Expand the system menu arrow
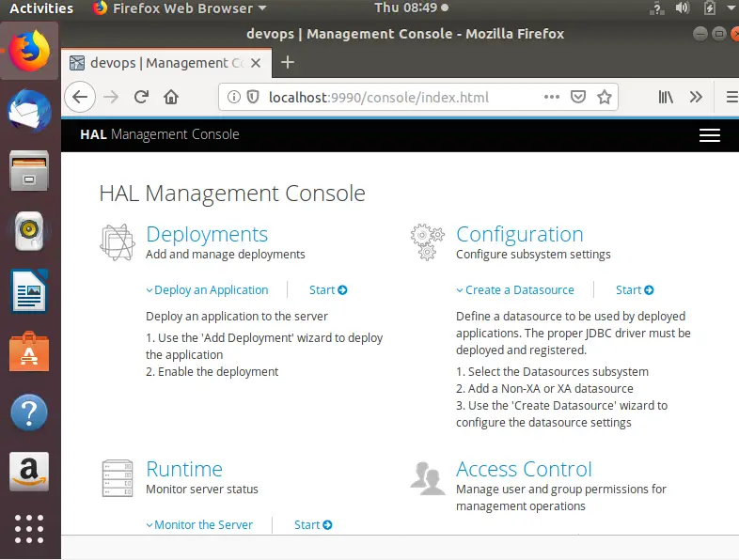Image resolution: width=739 pixels, height=560 pixels. pyautogui.click(x=731, y=8)
